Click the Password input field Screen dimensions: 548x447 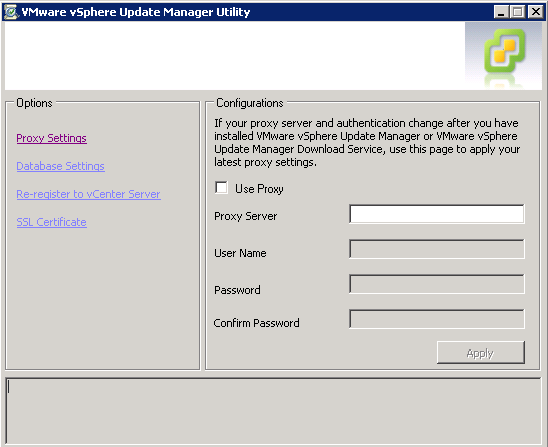point(437,284)
